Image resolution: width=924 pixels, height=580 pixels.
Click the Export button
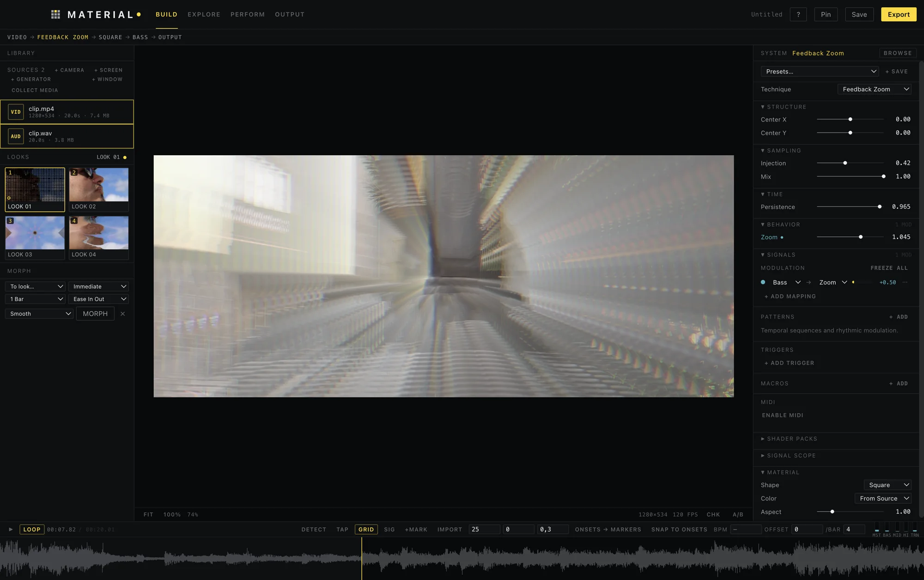[x=899, y=14]
